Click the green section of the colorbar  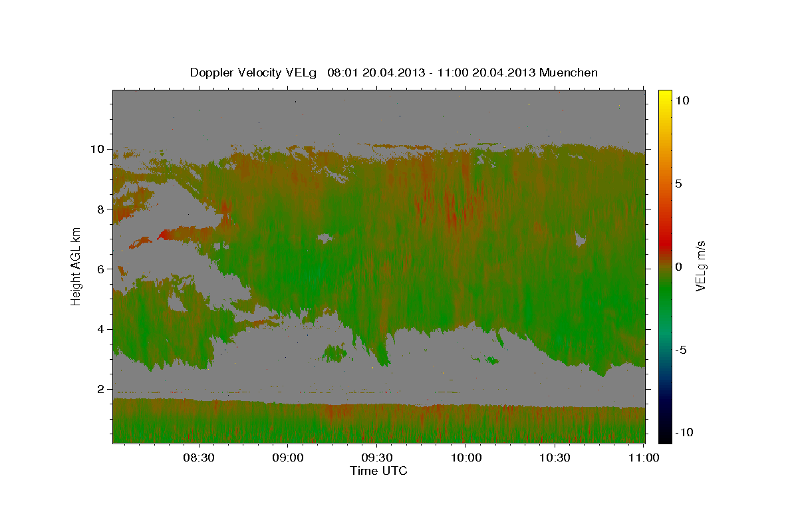point(664,293)
